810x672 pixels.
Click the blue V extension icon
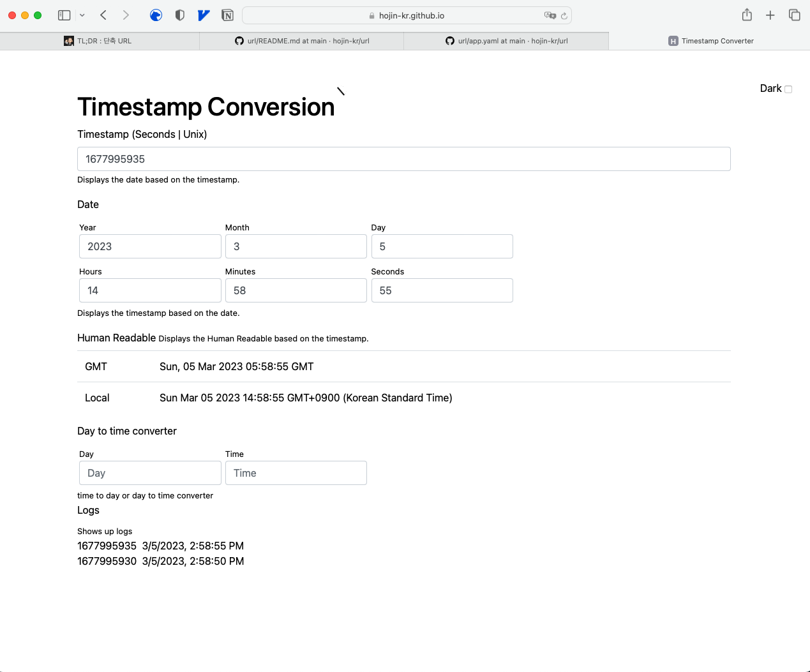pyautogui.click(x=204, y=15)
